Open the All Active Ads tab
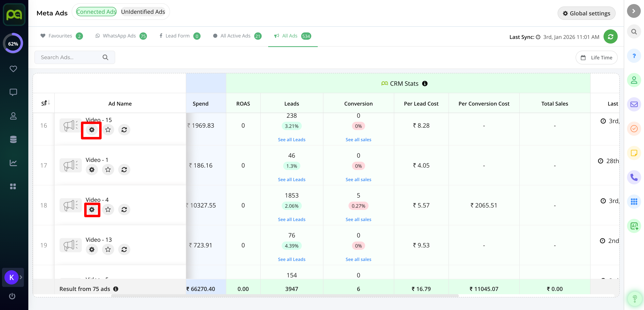644x310 pixels. pyautogui.click(x=235, y=36)
